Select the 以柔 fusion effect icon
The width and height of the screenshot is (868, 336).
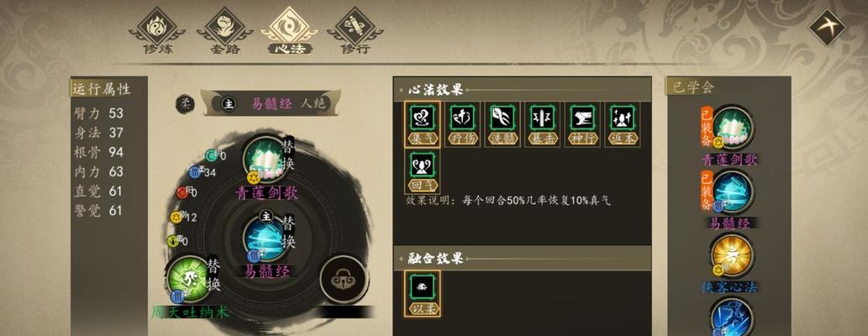423,293
